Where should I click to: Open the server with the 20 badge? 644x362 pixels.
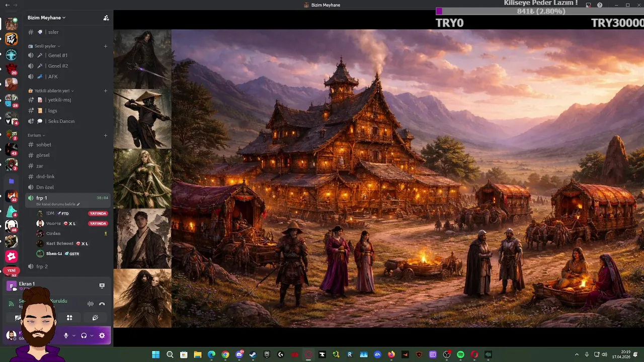coord(12,69)
